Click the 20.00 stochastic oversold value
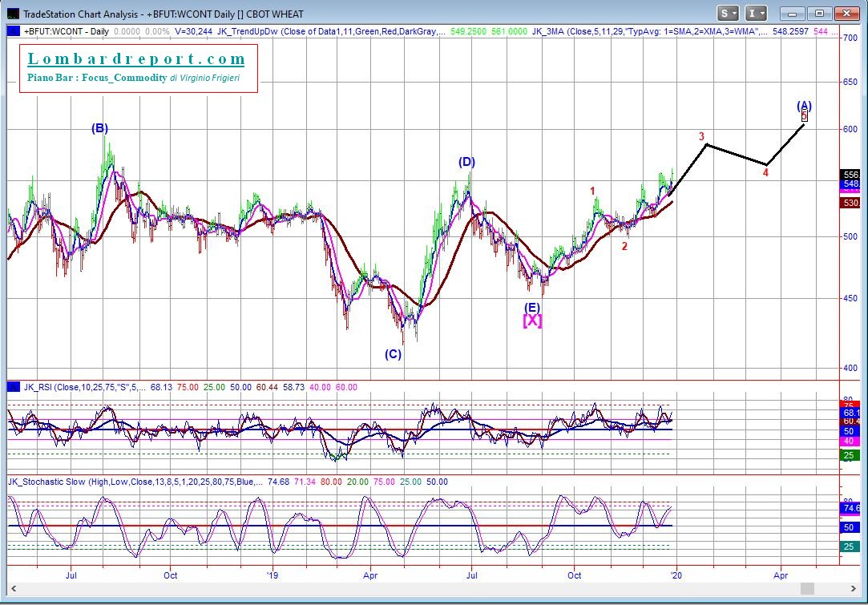 click(357, 482)
